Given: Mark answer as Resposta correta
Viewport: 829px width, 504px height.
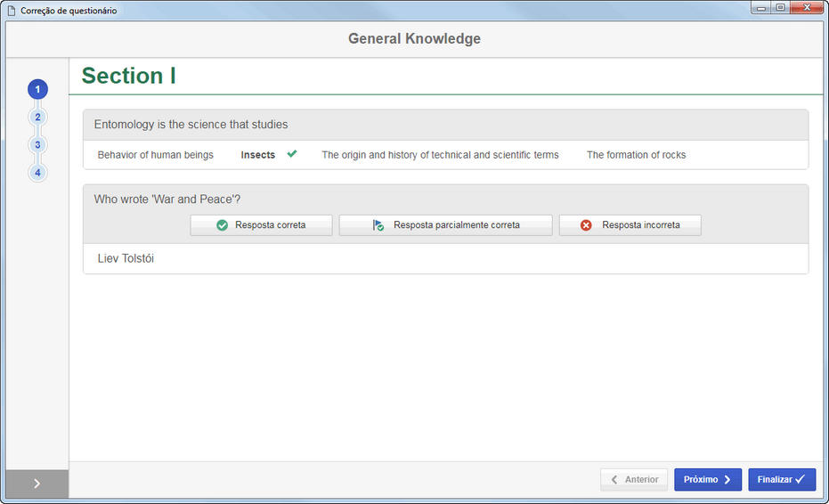Looking at the screenshot, I should click(x=261, y=225).
